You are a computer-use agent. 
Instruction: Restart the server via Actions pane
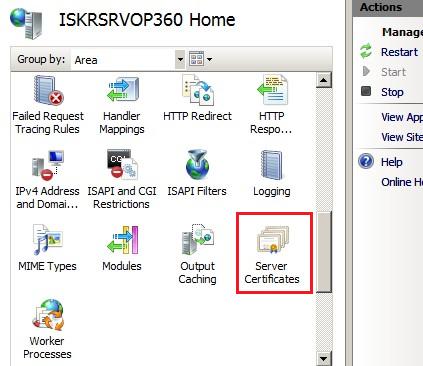(x=399, y=52)
